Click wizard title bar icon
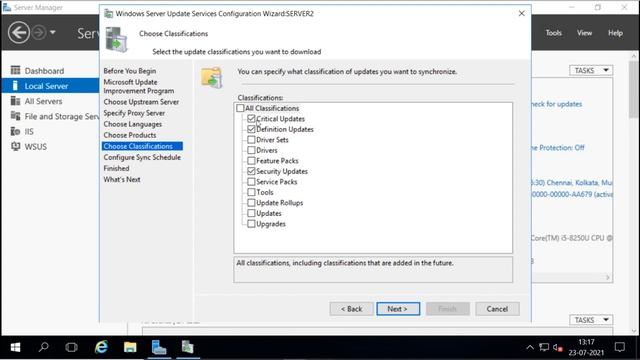The width and height of the screenshot is (640, 360). point(109,13)
